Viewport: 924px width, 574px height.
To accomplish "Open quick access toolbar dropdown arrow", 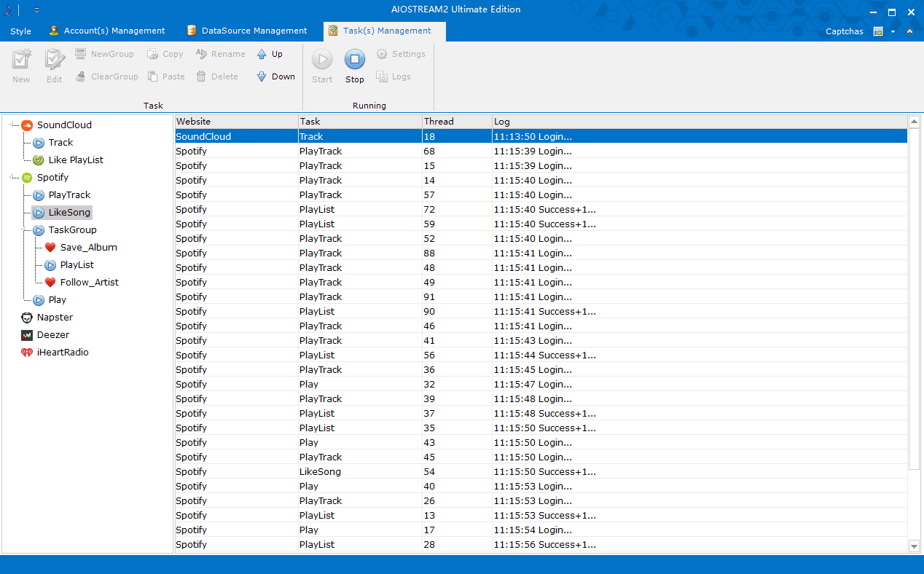I will (36, 10).
